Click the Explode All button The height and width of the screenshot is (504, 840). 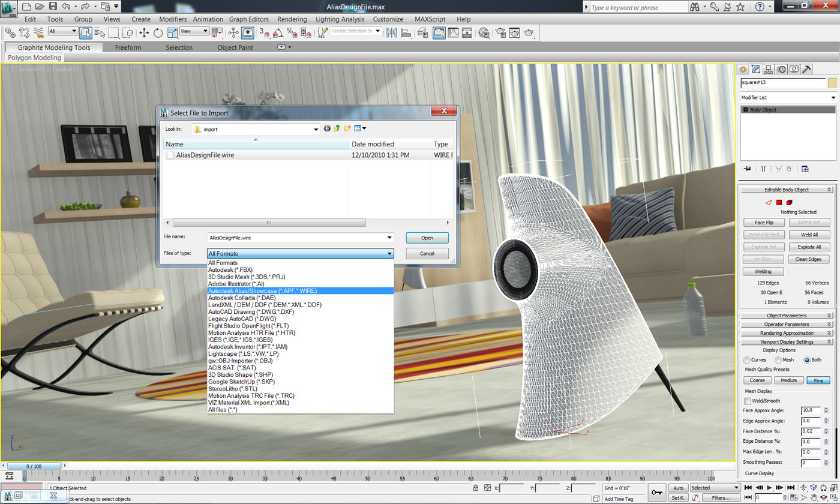tap(809, 247)
